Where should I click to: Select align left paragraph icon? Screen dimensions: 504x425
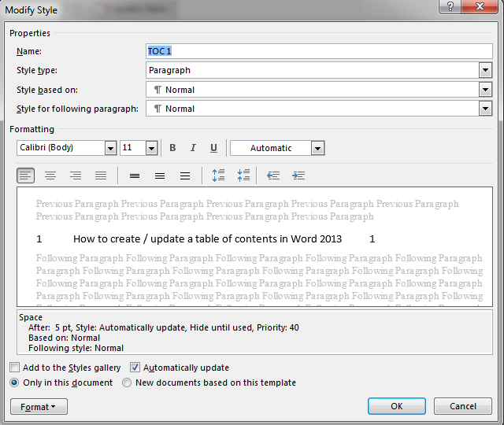(26, 176)
